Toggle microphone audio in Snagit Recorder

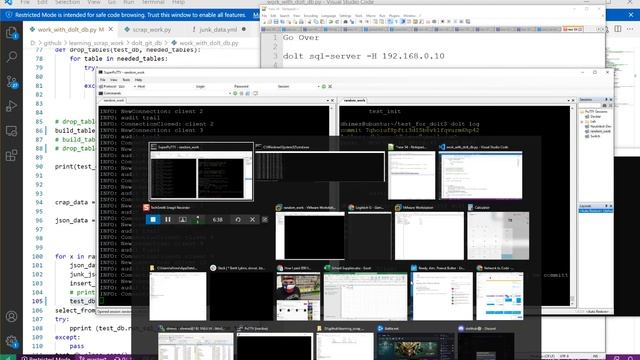(198, 220)
